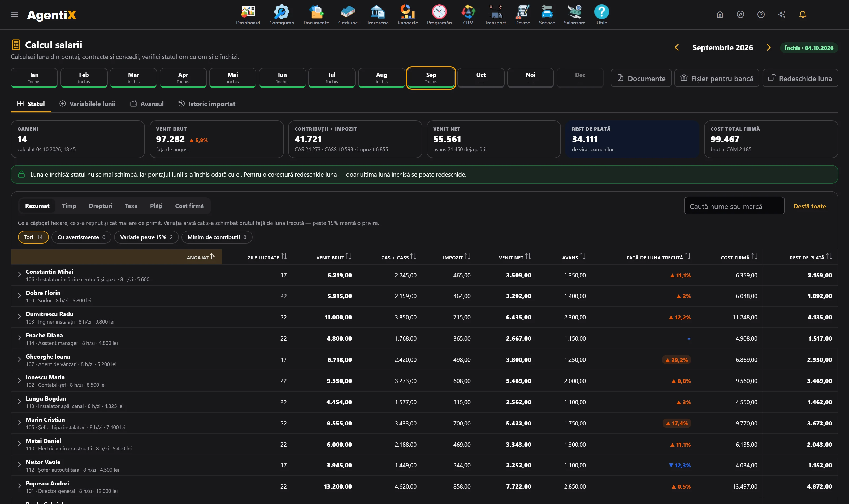Filter by Cu avertismente chip
The image size is (849, 504).
click(x=81, y=237)
